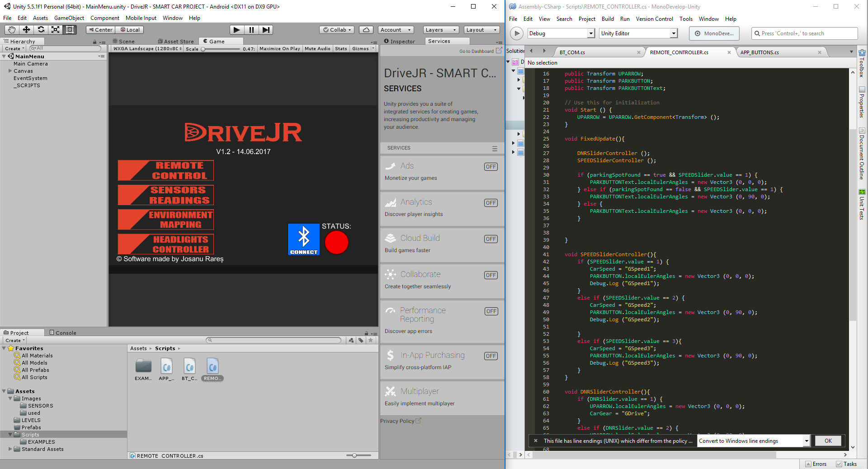Viewport: 868px width, 469px height.
Task: Select the BT_C... C# script asset
Action: [189, 370]
